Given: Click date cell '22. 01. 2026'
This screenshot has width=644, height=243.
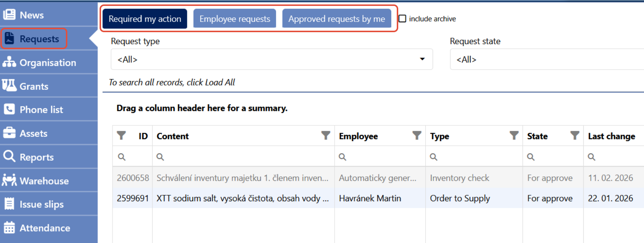Looking at the screenshot, I should [x=611, y=198].
